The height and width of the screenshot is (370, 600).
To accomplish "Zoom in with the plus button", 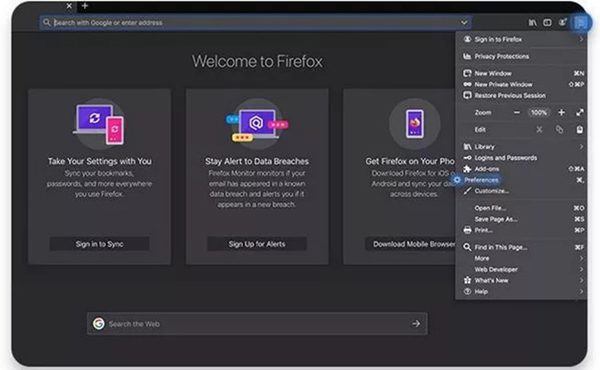I will click(x=561, y=112).
